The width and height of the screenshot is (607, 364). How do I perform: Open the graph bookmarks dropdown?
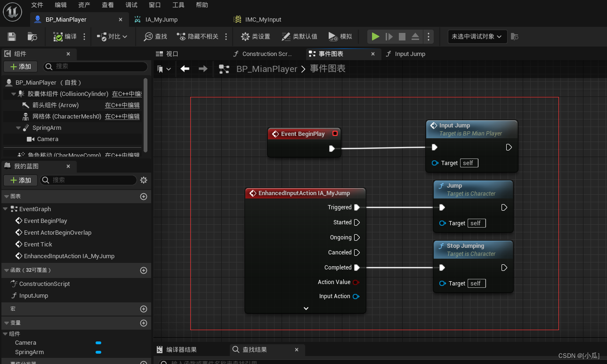coord(164,69)
